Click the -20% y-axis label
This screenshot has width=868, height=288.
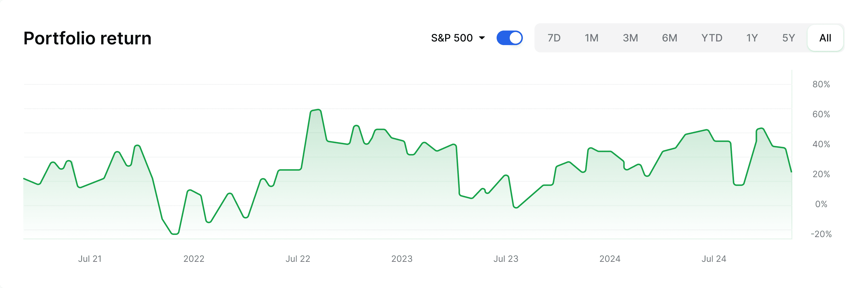coord(821,234)
